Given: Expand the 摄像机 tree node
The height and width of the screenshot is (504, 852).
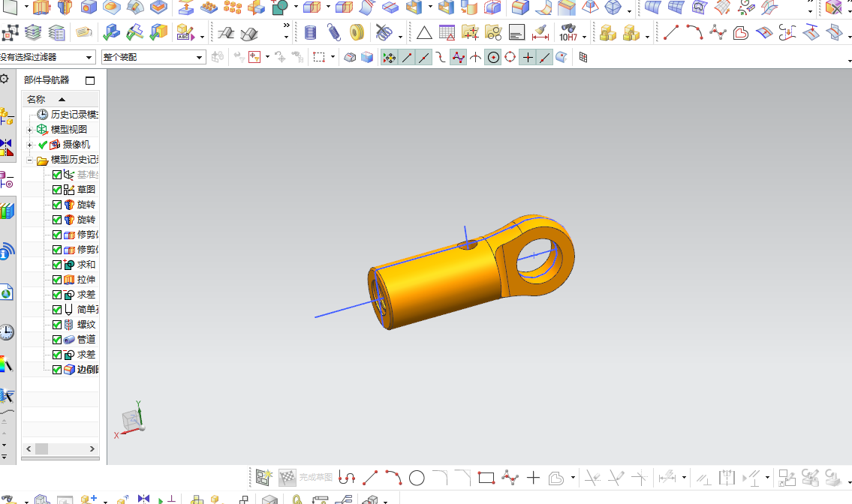Looking at the screenshot, I should (x=29, y=145).
